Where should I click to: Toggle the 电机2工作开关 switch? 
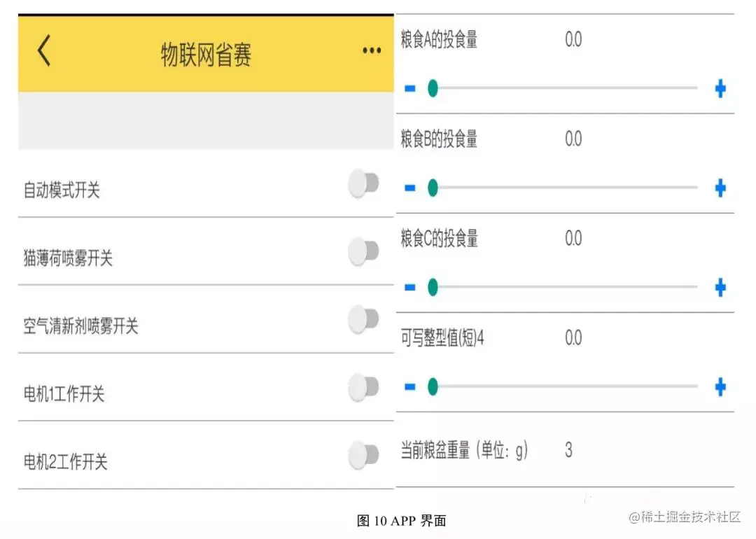coord(363,455)
